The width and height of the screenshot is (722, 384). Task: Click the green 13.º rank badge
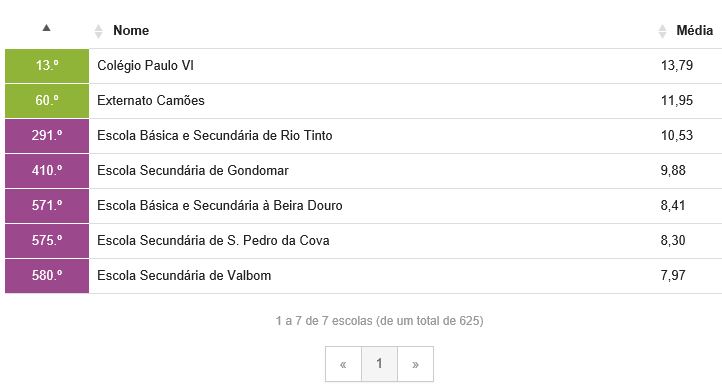click(x=47, y=66)
